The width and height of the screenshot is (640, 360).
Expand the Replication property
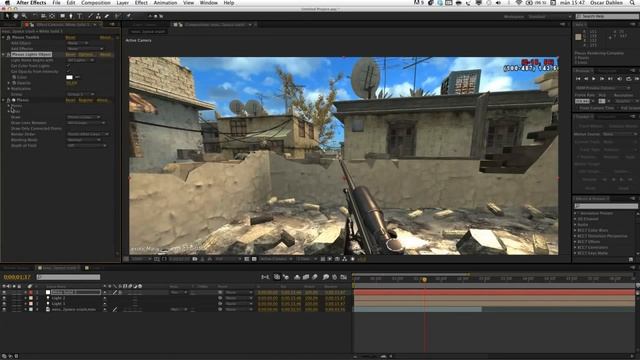pos(9,89)
